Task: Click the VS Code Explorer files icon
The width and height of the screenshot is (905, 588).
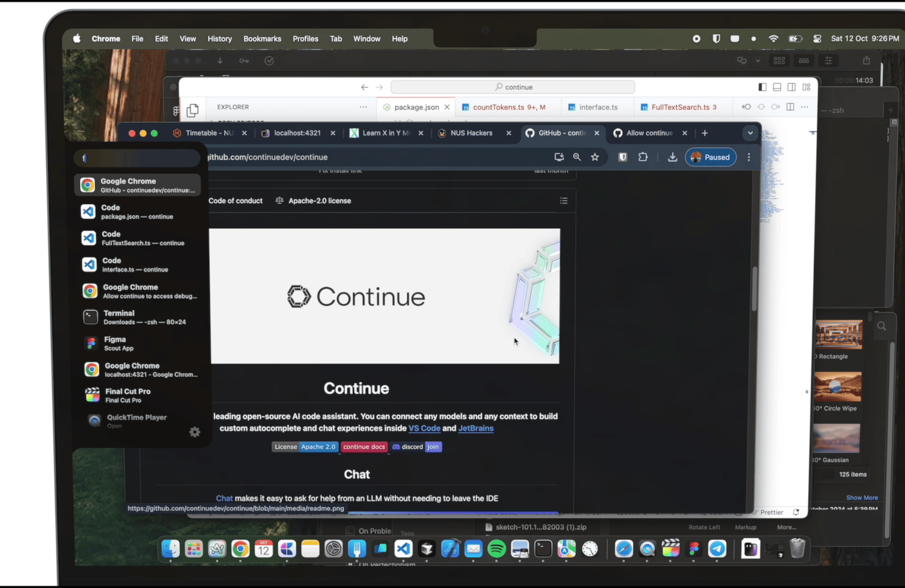Action: (192, 110)
